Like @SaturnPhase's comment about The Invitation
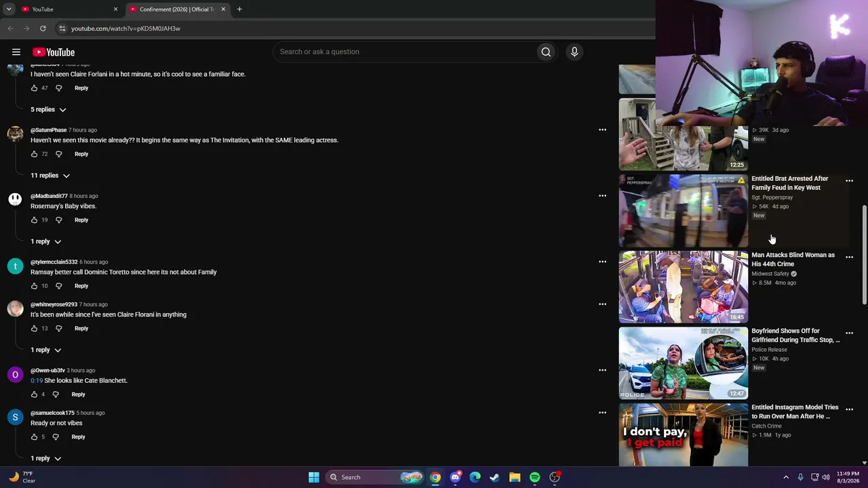 click(x=35, y=154)
